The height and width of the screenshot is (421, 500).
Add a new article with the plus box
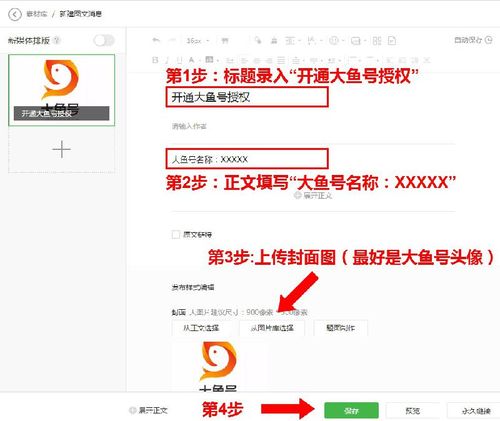point(62,149)
